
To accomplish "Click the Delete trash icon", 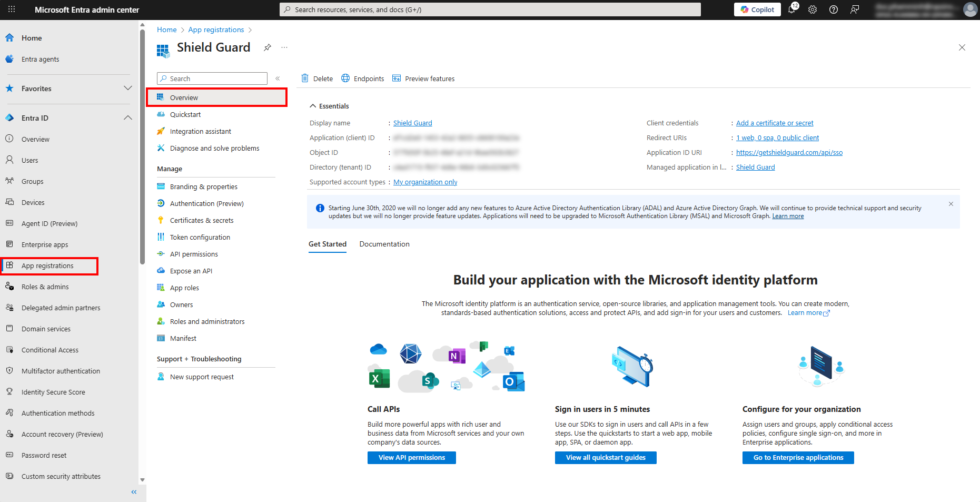I will (x=305, y=78).
